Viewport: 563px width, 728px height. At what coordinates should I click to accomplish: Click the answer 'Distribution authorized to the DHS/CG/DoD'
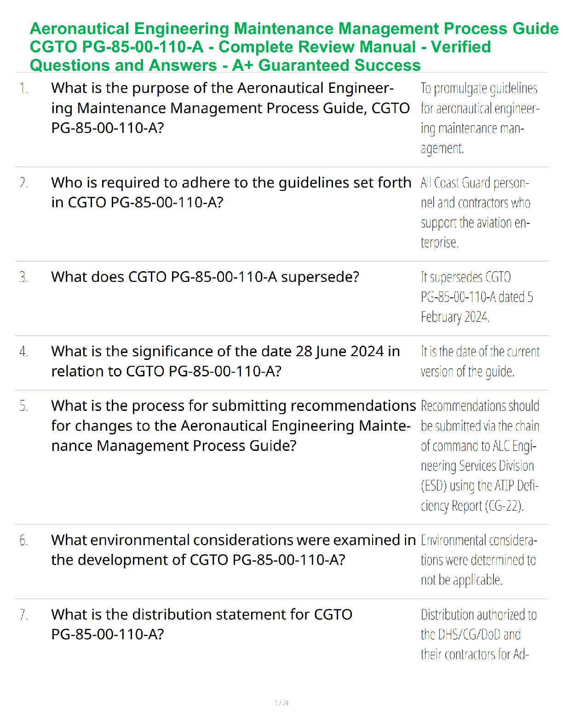479,634
